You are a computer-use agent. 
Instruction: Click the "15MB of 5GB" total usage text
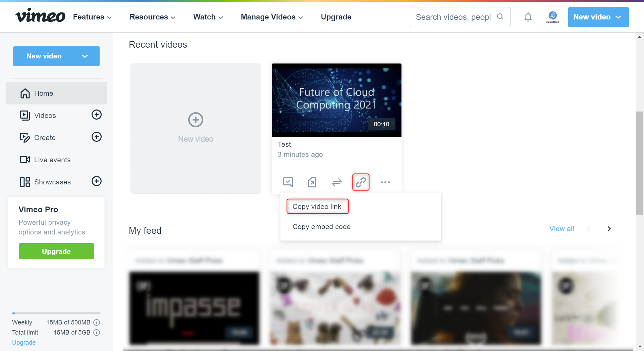72,333
